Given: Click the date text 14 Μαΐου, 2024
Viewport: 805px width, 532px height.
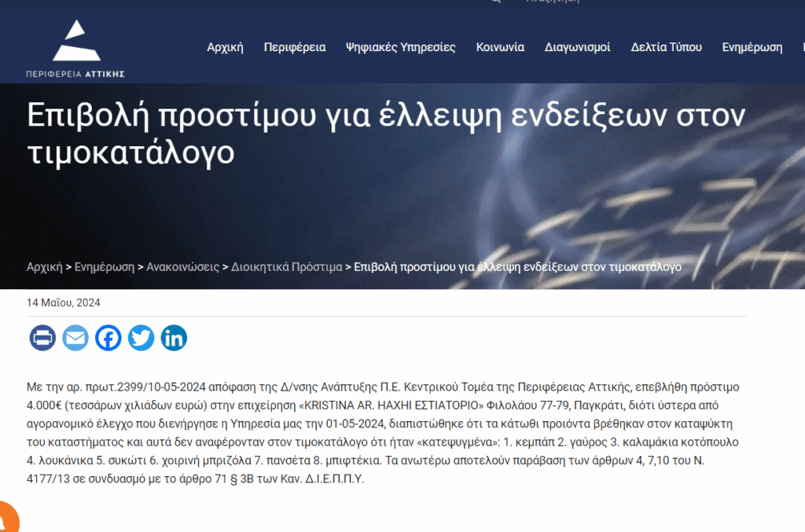Looking at the screenshot, I should point(63,303).
